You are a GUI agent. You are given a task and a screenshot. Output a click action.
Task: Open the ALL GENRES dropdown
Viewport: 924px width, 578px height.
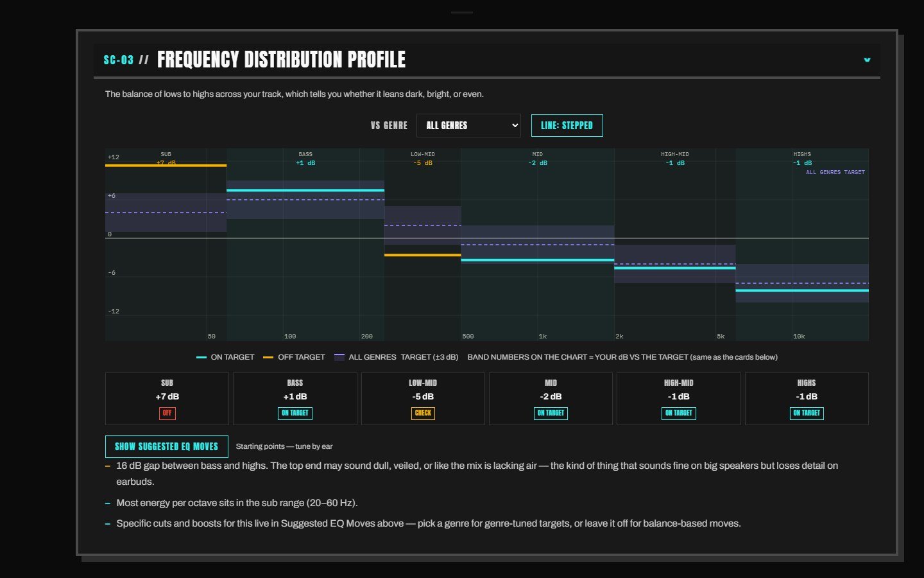click(468, 125)
